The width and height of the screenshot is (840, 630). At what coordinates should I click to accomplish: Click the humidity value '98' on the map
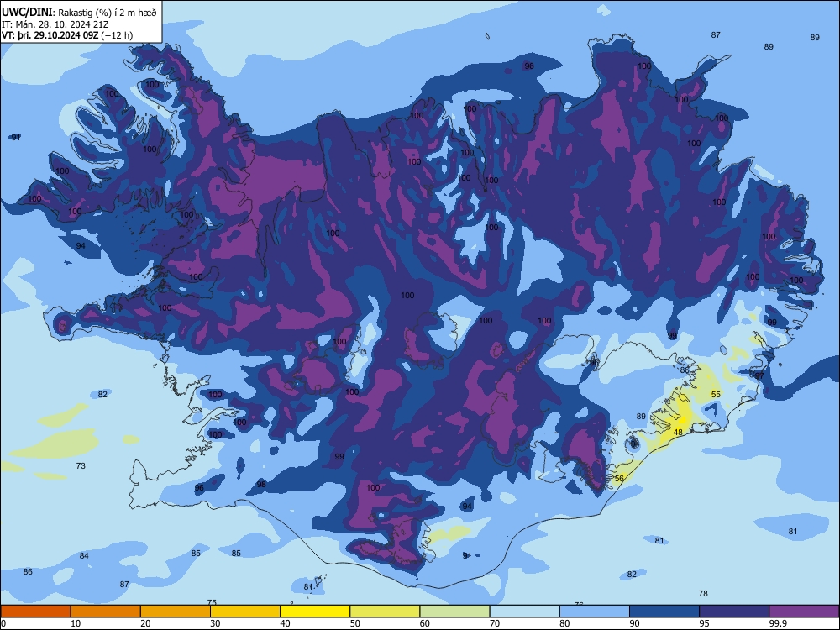point(261,485)
